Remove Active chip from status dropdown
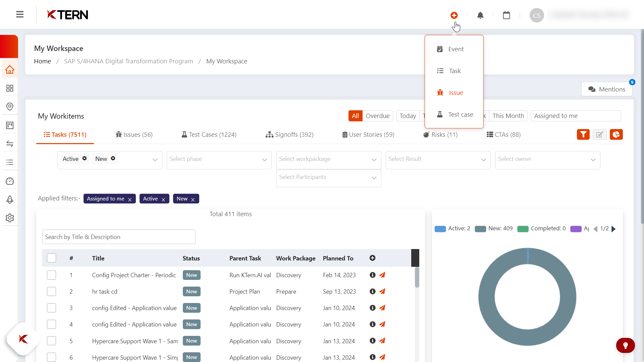The image size is (644, 362). [85, 158]
